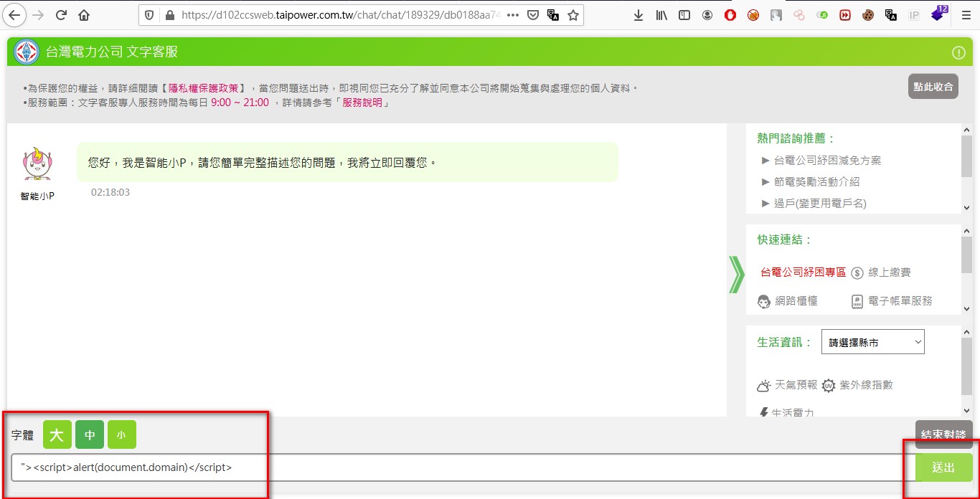Image resolution: width=980 pixels, height=499 pixels.
Task: Open the IP extension icon
Action: 914,15
